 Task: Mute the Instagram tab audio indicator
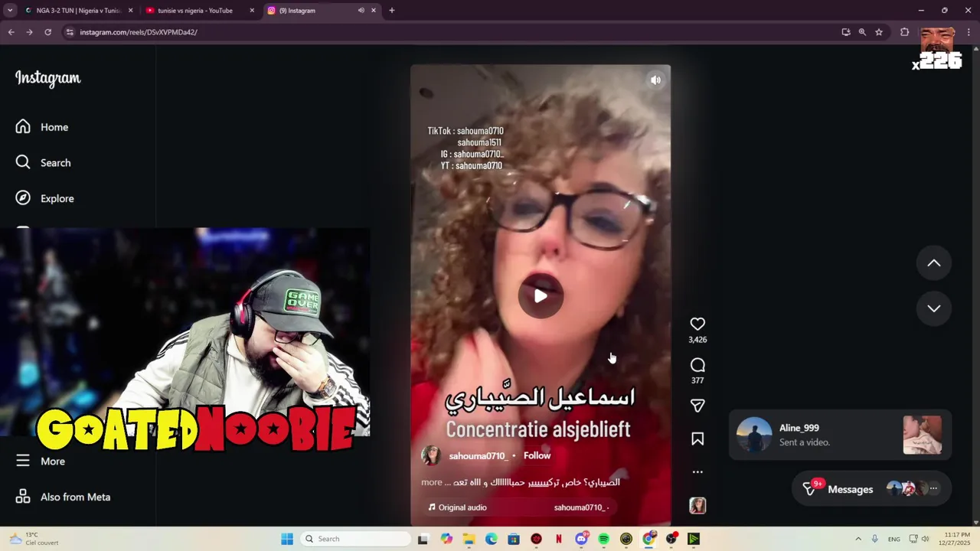[x=361, y=11]
